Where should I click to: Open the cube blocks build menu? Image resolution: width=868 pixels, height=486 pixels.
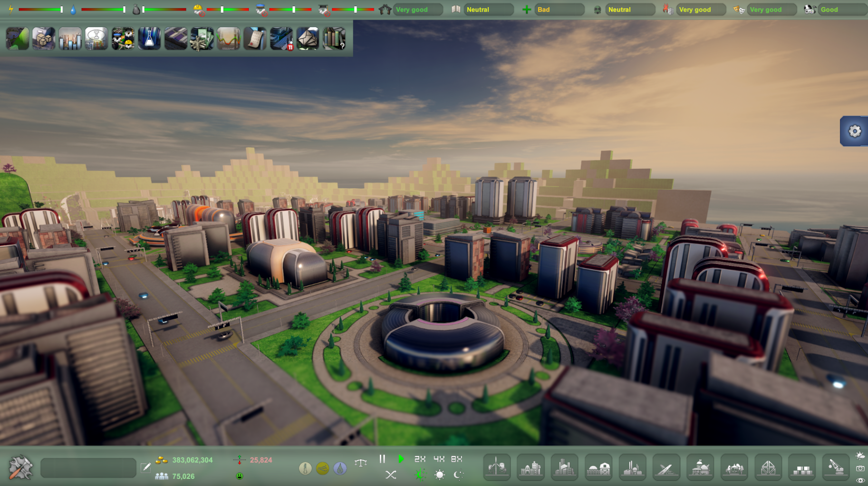(x=802, y=467)
